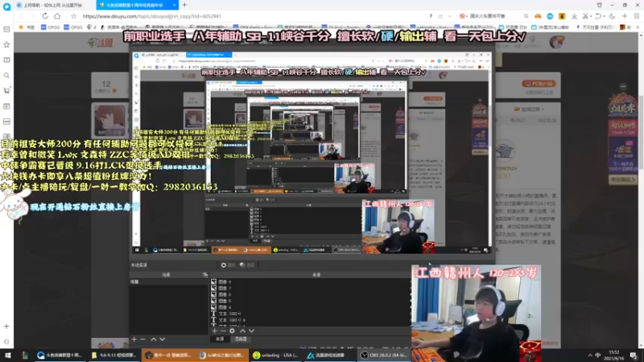
Task: Switch to OBS sources tab
Action: 220,339
